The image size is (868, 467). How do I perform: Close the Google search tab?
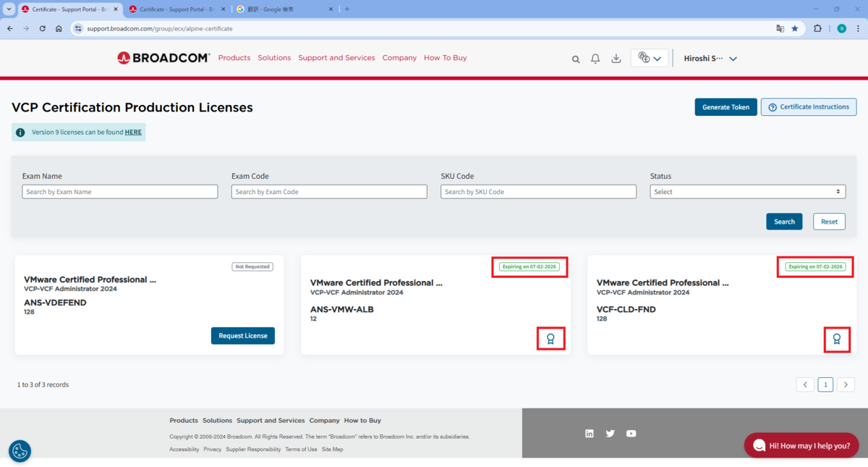331,9
